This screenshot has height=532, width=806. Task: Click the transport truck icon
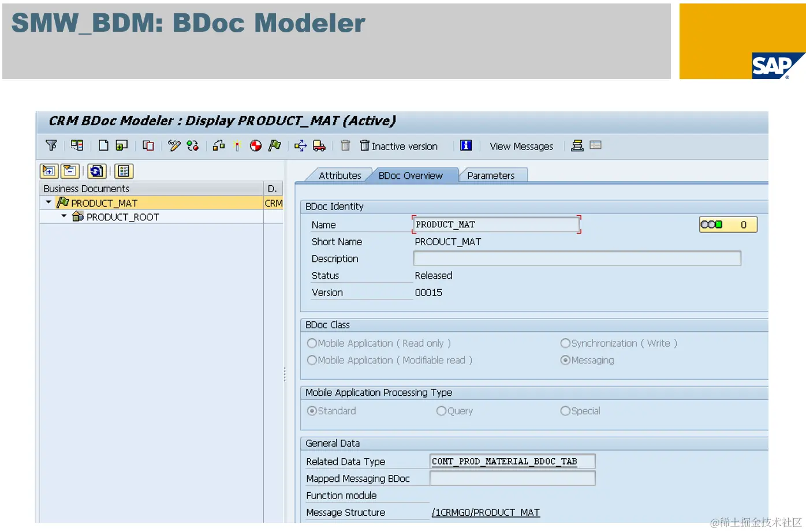tap(319, 145)
